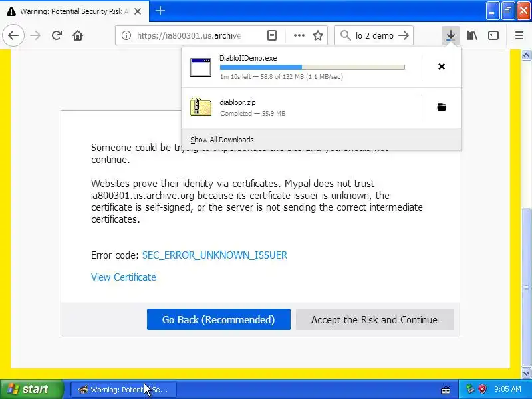This screenshot has height=399, width=532.
Task: Click the 'Completed — 55.9 MB' status text
Action: point(253,113)
